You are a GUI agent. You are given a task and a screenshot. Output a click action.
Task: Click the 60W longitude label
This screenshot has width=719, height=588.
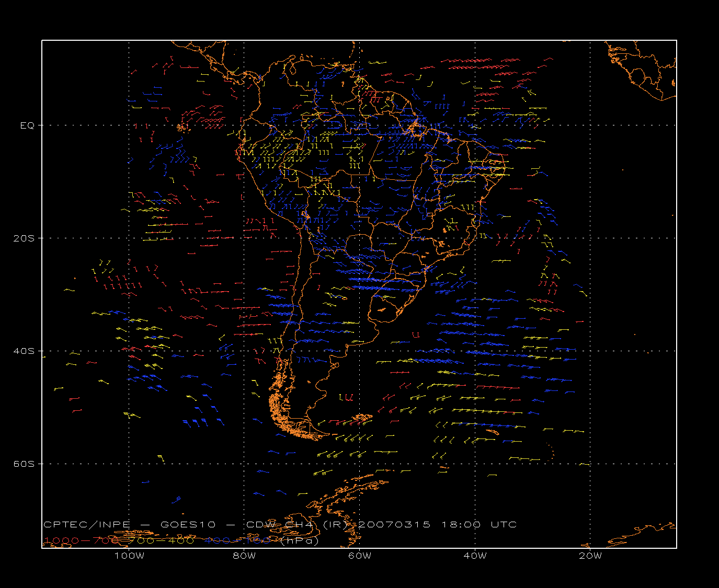point(360,556)
